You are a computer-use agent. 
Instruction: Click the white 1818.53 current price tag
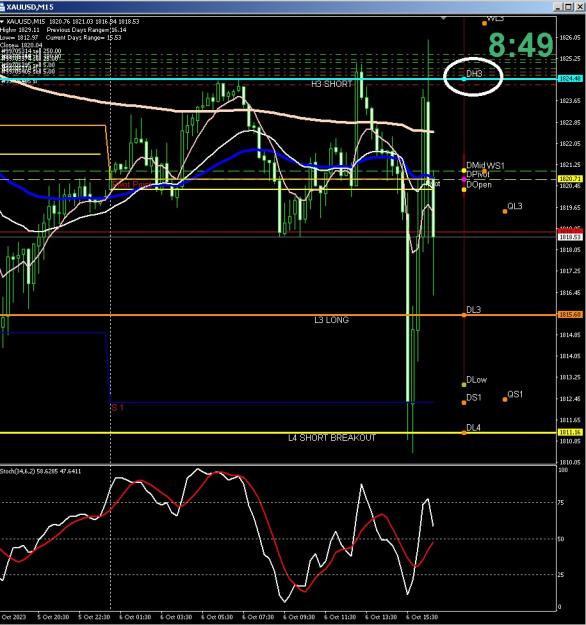coord(570,237)
